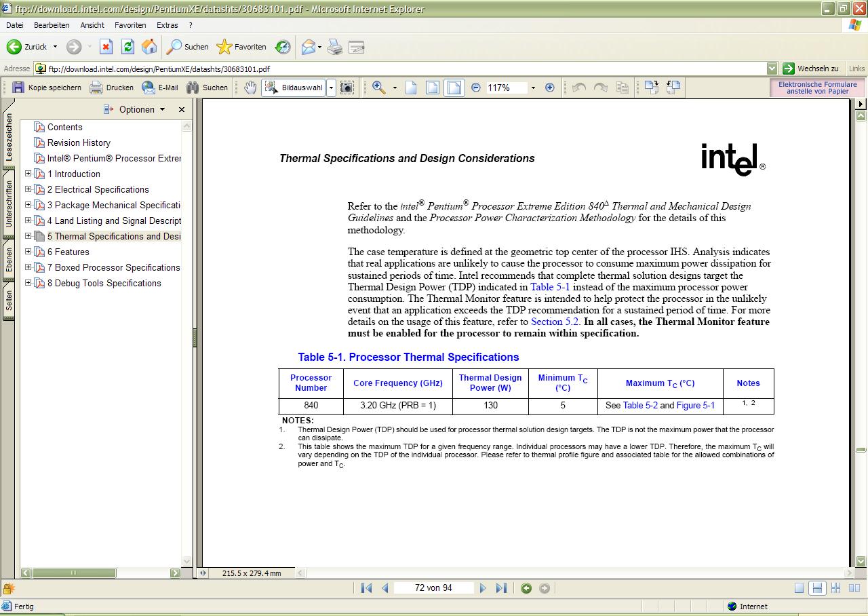Jump to the last page of document
The image size is (868, 616).
click(501, 588)
